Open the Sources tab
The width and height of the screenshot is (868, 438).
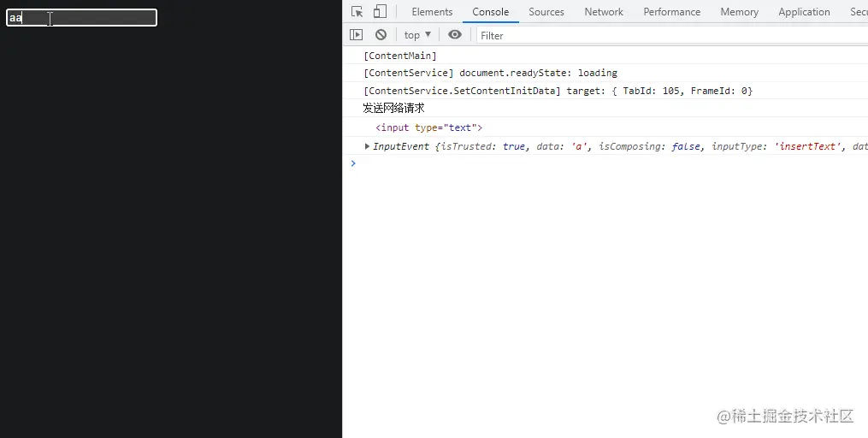point(546,12)
